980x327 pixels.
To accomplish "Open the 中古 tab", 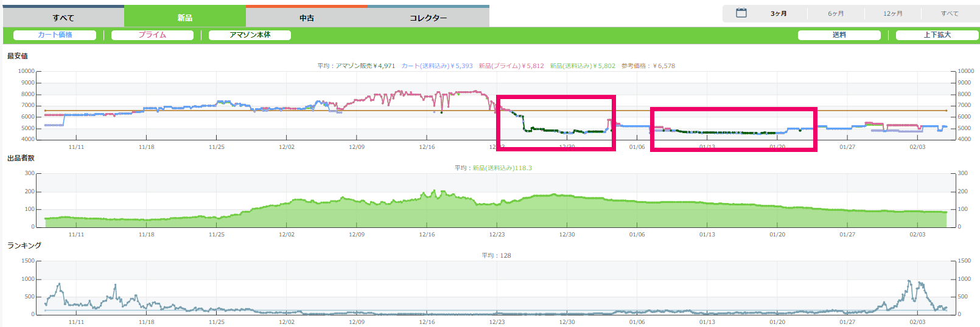I will tap(307, 18).
